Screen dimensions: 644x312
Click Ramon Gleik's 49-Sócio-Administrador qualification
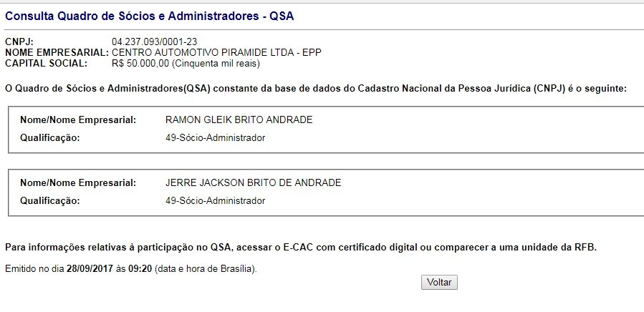click(215, 137)
